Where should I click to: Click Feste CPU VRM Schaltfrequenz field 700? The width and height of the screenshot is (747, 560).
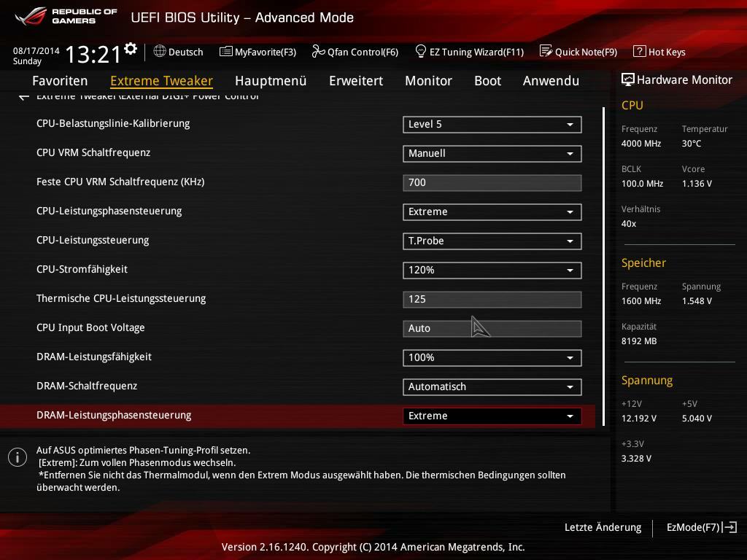click(492, 182)
